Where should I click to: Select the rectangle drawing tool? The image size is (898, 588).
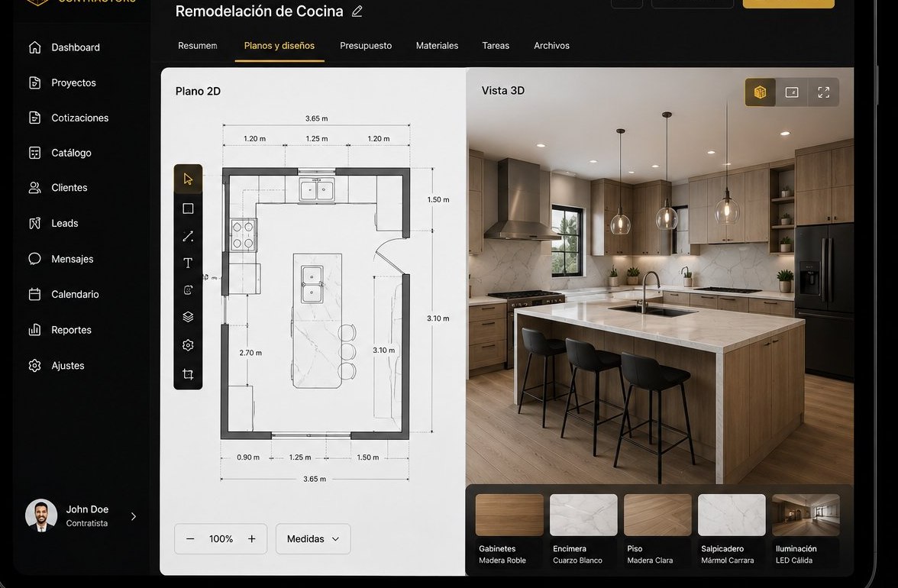point(188,208)
